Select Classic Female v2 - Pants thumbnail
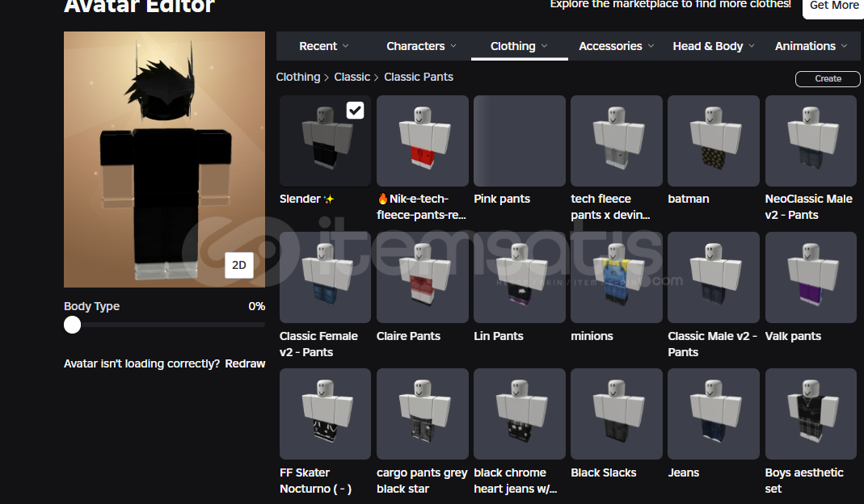The height and width of the screenshot is (504, 864). 325,277
